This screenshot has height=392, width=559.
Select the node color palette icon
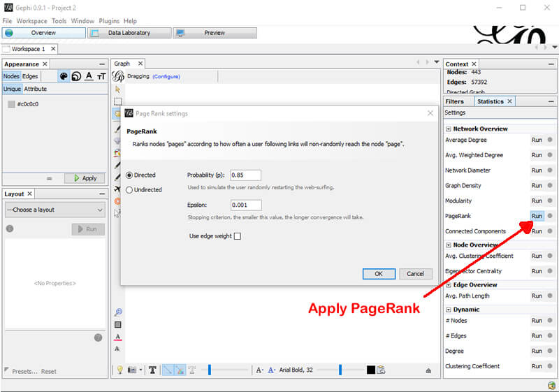tap(64, 76)
